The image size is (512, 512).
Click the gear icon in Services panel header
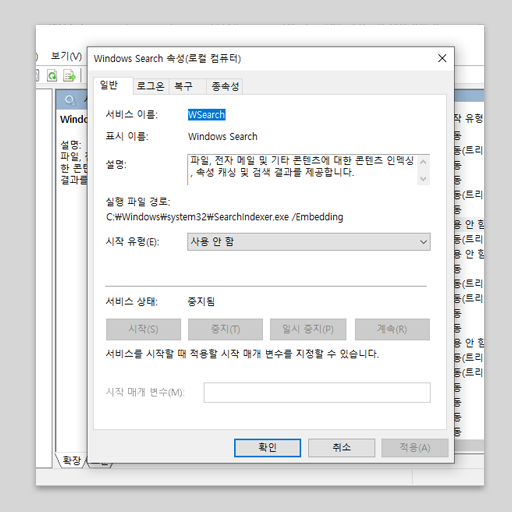70,100
